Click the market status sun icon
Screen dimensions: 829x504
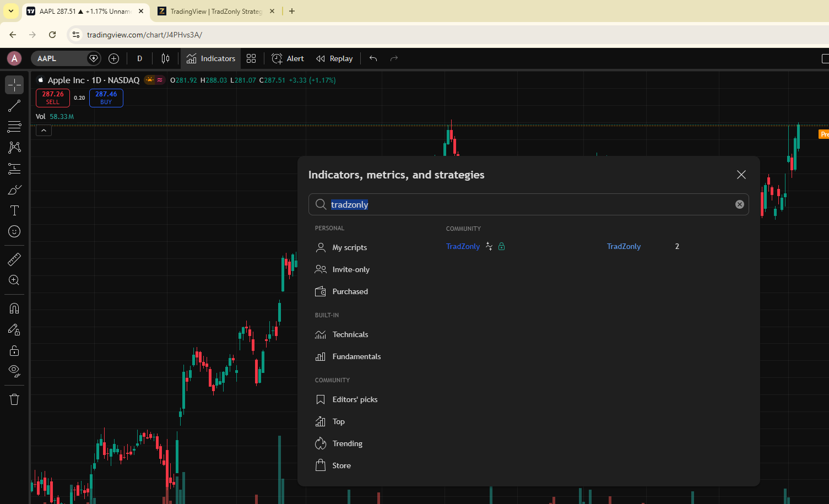[150, 80]
